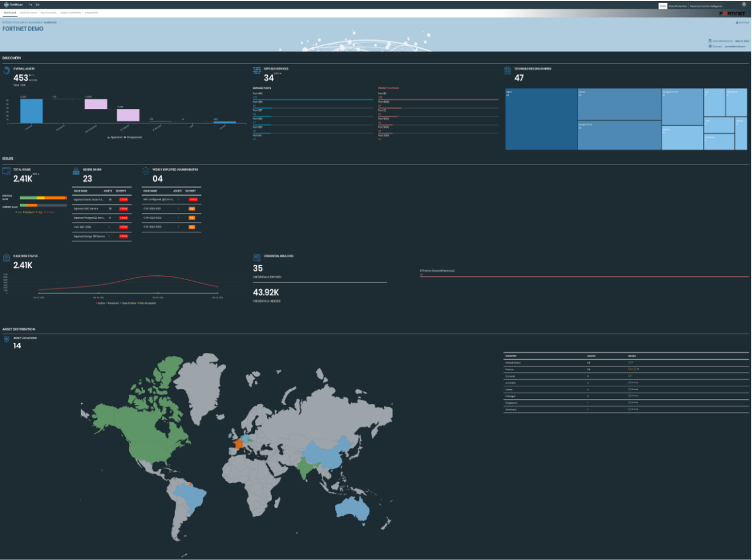The height and width of the screenshot is (560, 752).
Task: Click the Overall Assets donut icon
Action: coord(6,71)
